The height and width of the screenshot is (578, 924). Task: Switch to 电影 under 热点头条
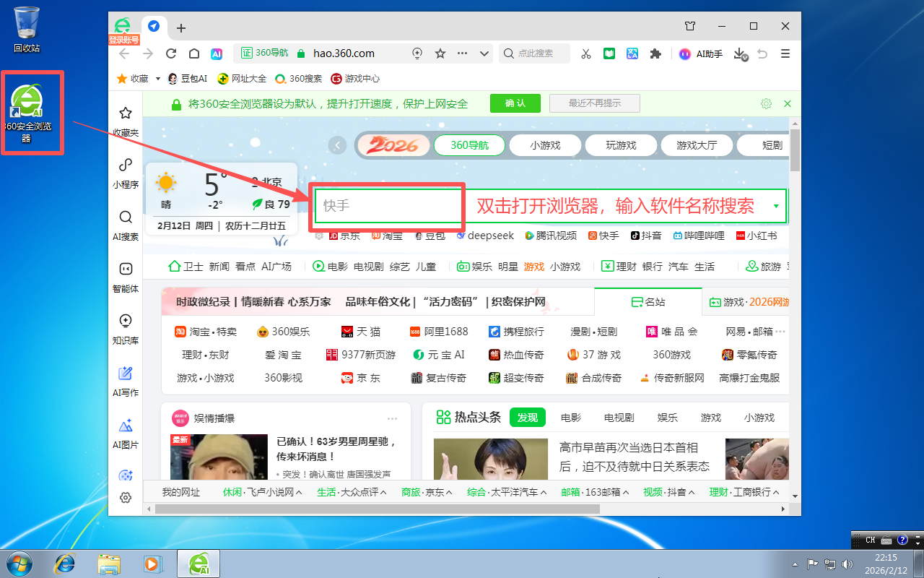click(x=570, y=418)
